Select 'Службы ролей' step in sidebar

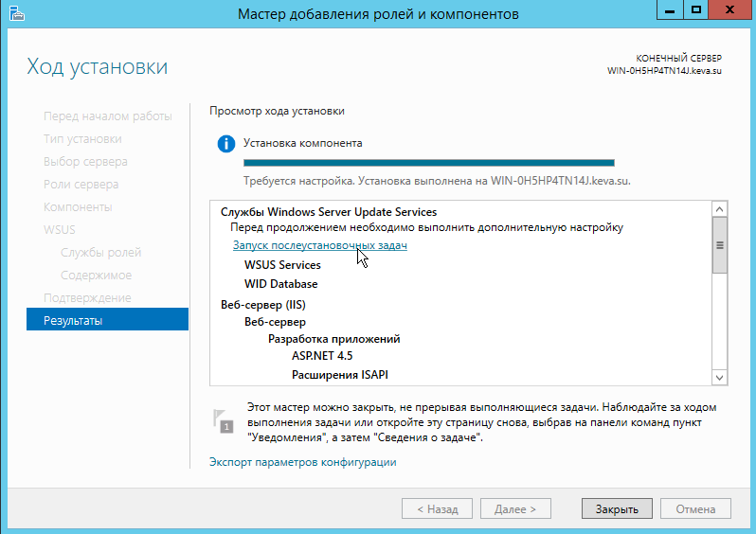point(100,253)
